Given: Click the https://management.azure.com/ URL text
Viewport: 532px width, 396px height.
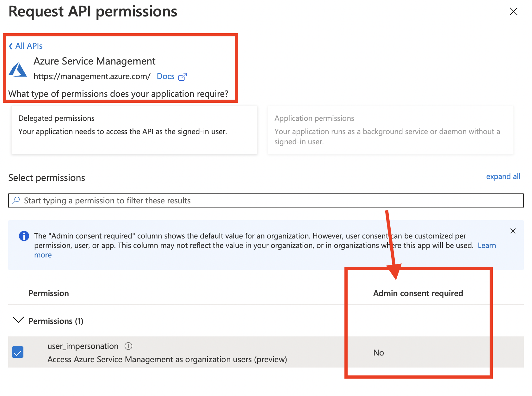Looking at the screenshot, I should [92, 76].
